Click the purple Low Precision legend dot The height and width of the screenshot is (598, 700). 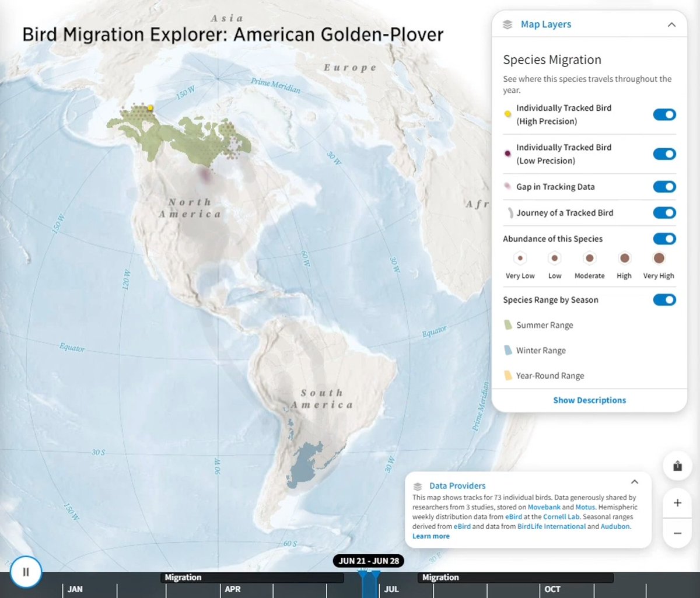coord(508,153)
